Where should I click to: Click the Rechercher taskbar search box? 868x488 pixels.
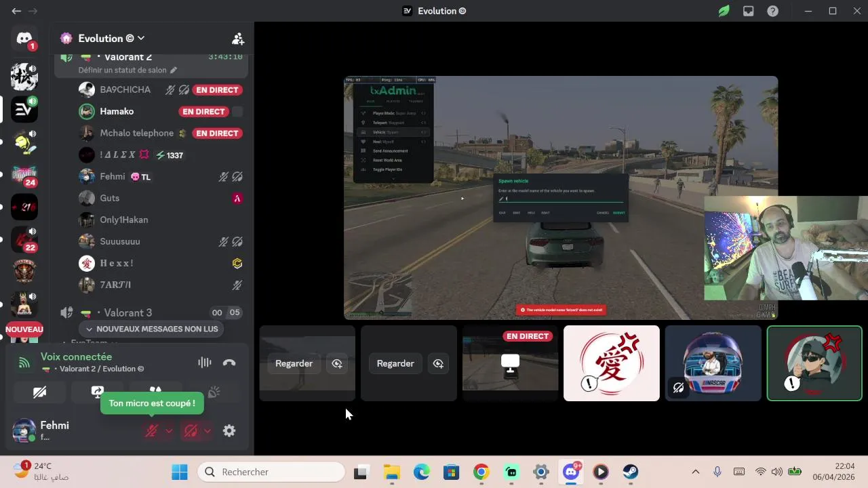pyautogui.click(x=271, y=472)
